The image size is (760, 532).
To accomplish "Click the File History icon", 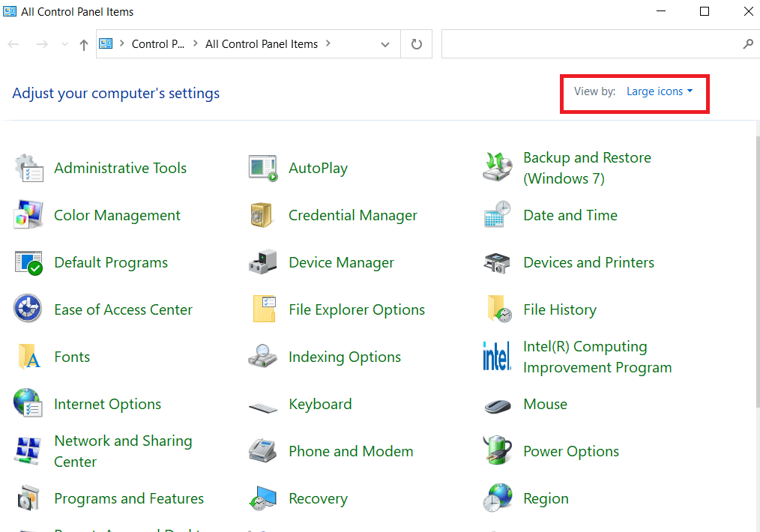I will coord(499,309).
